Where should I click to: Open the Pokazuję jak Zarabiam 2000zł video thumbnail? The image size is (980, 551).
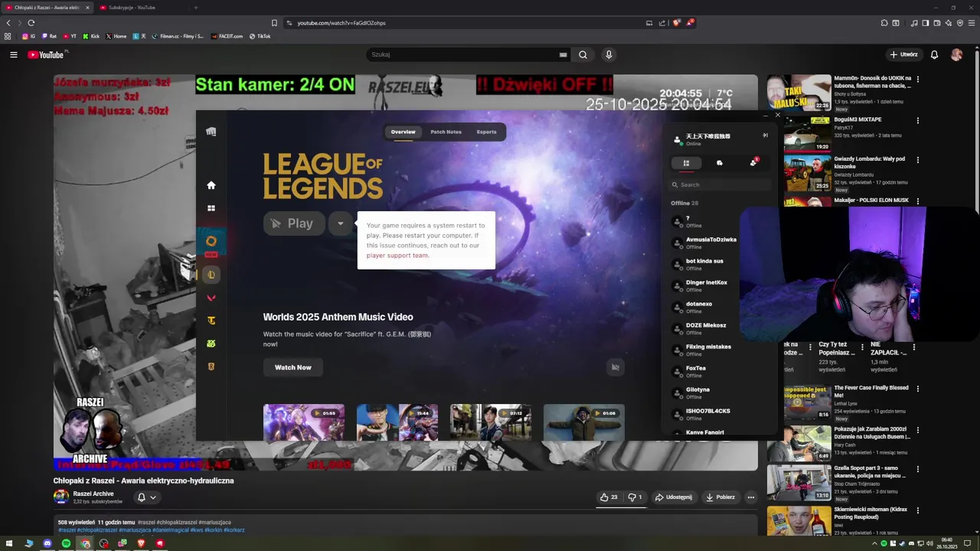pos(799,442)
